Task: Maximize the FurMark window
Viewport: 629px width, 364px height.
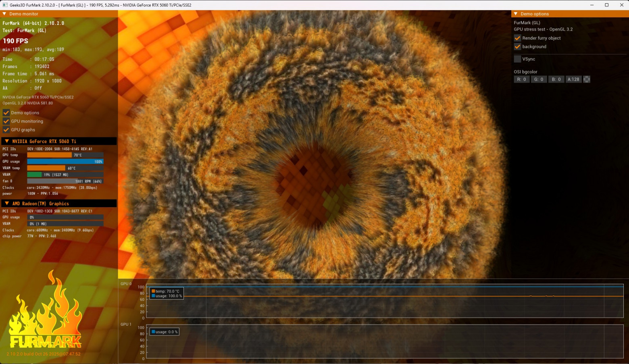Action: tap(606, 5)
